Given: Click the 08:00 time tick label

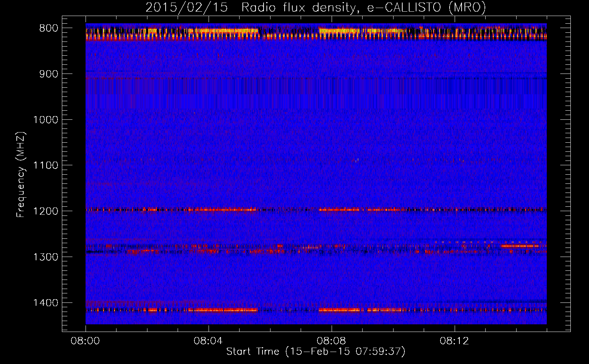Looking at the screenshot, I should tap(86, 341).
